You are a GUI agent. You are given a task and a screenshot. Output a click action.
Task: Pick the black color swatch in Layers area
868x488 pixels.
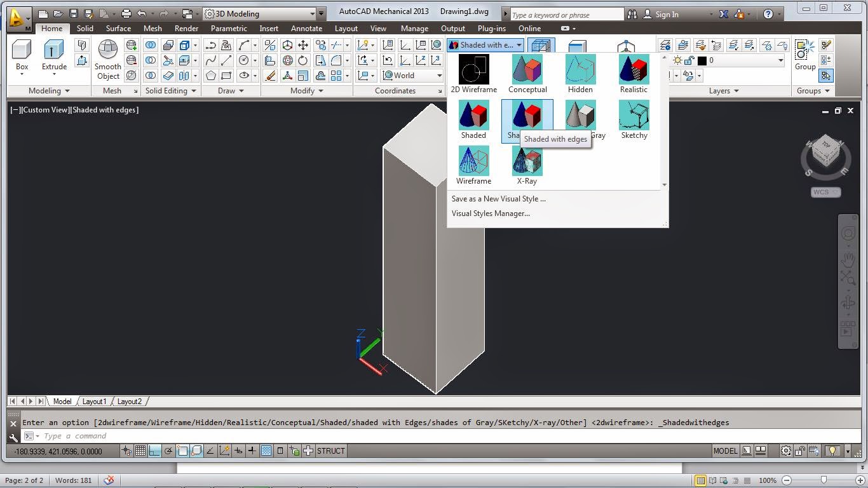[x=702, y=60]
